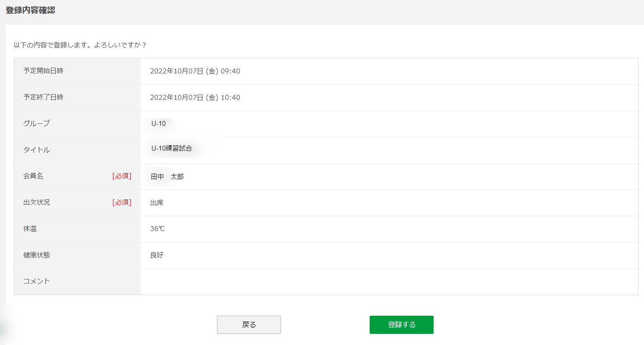Click the U-10 group value
The image size is (644, 345).
pyautogui.click(x=158, y=123)
